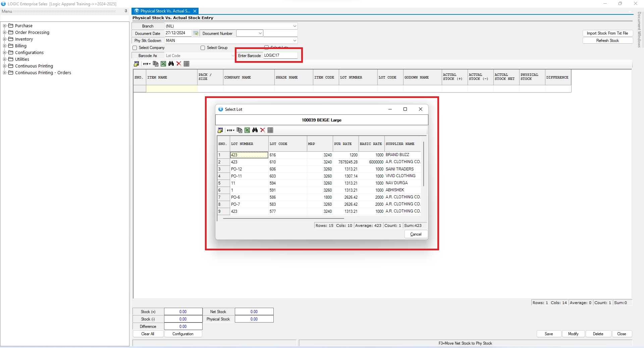Click Cancel button in Select Lot dialog
This screenshot has width=644, height=348.
coord(416,234)
